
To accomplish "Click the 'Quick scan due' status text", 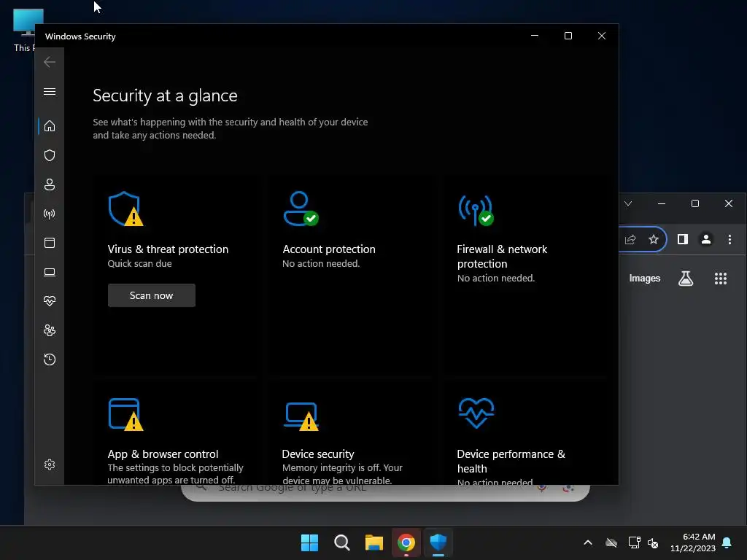I will point(139,263).
